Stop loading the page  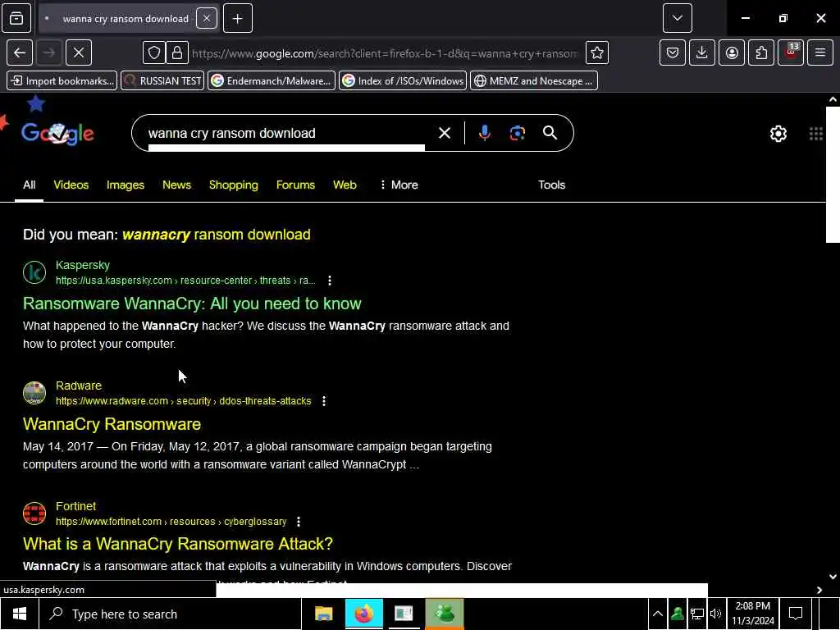click(x=78, y=52)
